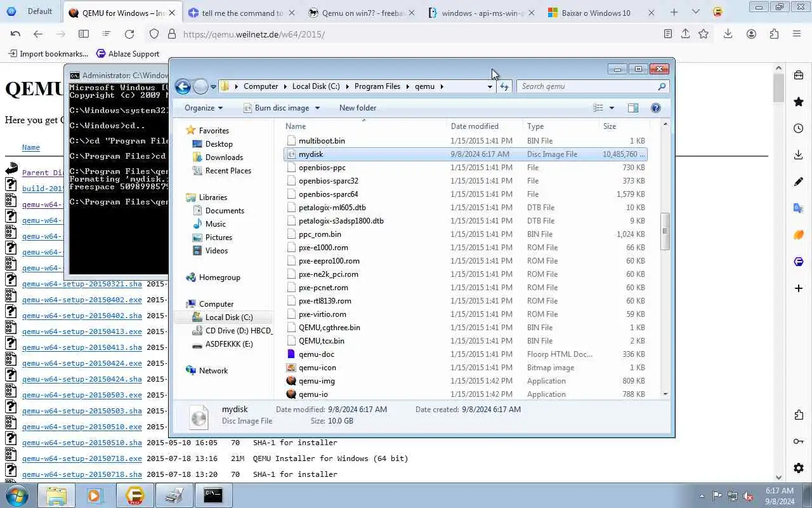Sort files by Size column
This screenshot has height=508, width=812.
pos(624,126)
